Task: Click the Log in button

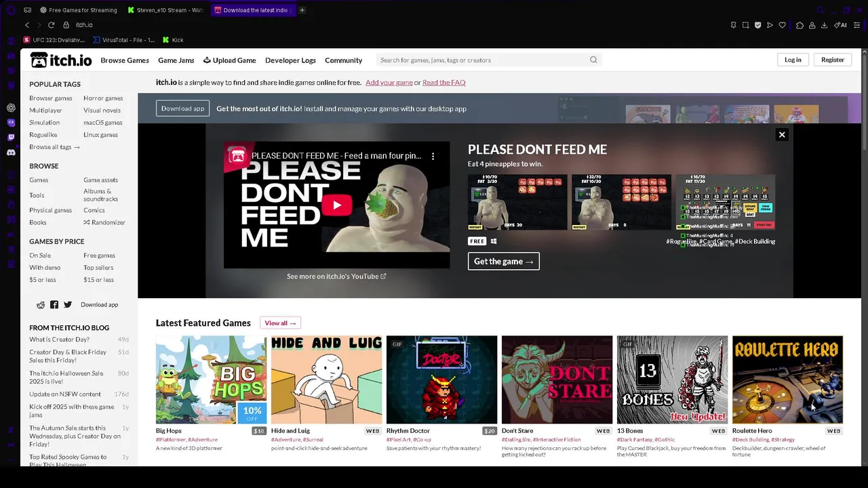Action: click(x=793, y=60)
